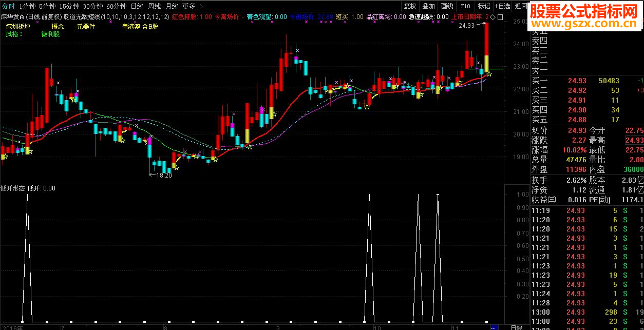The height and width of the screenshot is (330, 644).
Task: Click the 收益(三) 0.016 value
Action: pyautogui.click(x=576, y=200)
